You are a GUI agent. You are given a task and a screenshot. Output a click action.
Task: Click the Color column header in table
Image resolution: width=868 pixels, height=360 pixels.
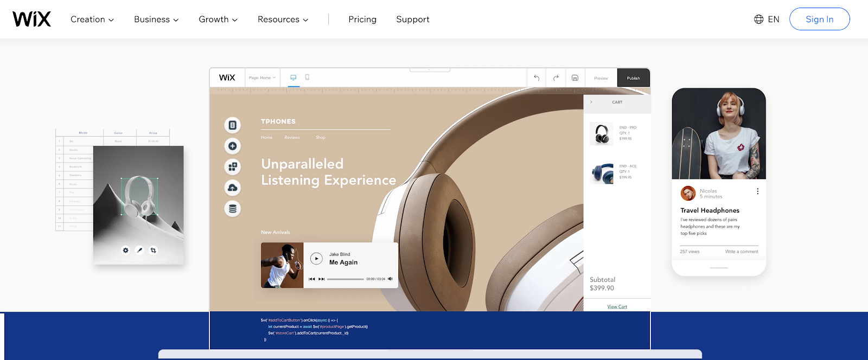coord(118,133)
